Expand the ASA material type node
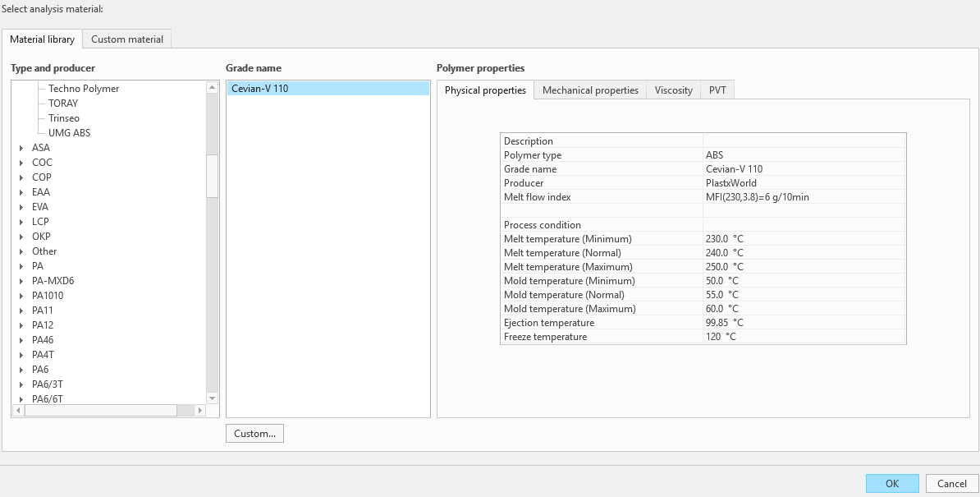 [x=21, y=148]
